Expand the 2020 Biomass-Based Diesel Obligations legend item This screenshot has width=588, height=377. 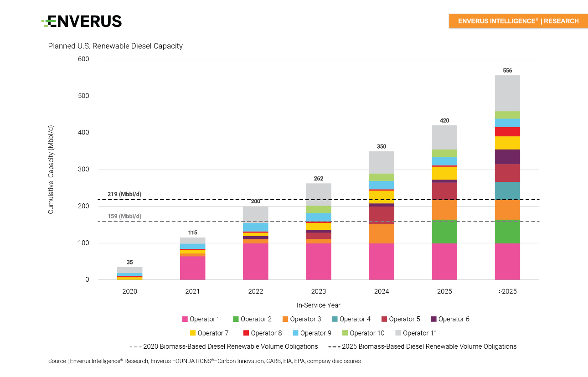223,346
